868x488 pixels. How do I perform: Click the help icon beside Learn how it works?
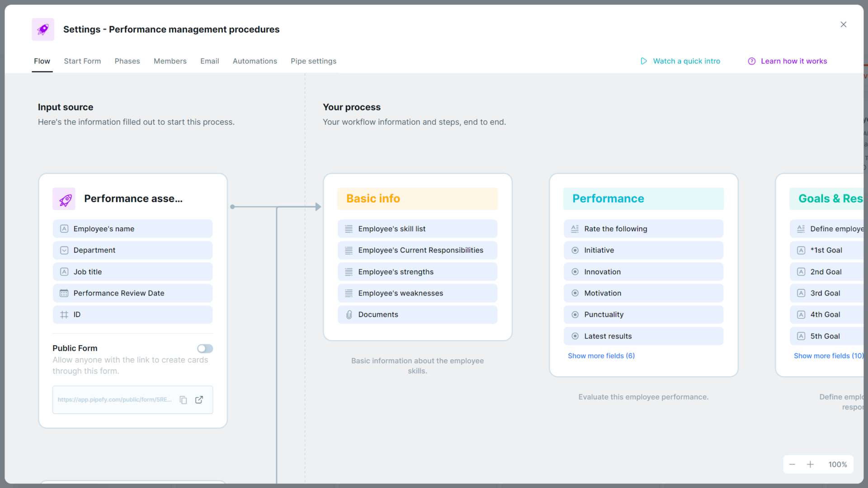pos(751,61)
